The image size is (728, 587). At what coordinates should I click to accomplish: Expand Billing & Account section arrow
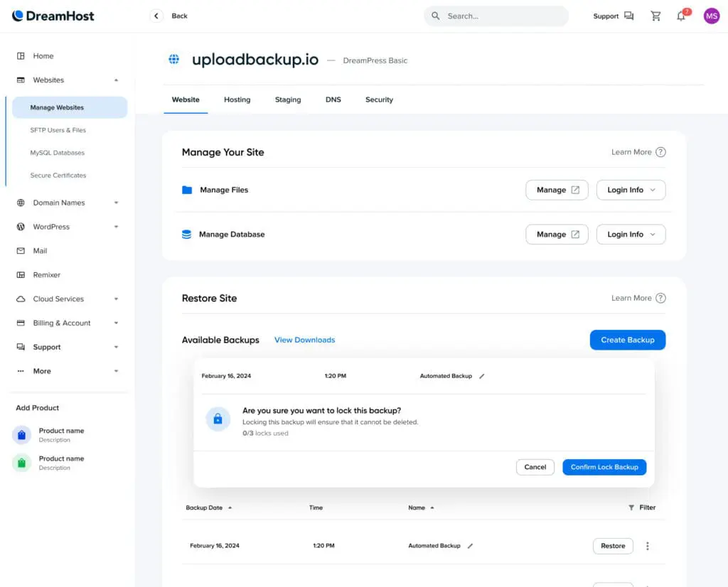click(116, 323)
